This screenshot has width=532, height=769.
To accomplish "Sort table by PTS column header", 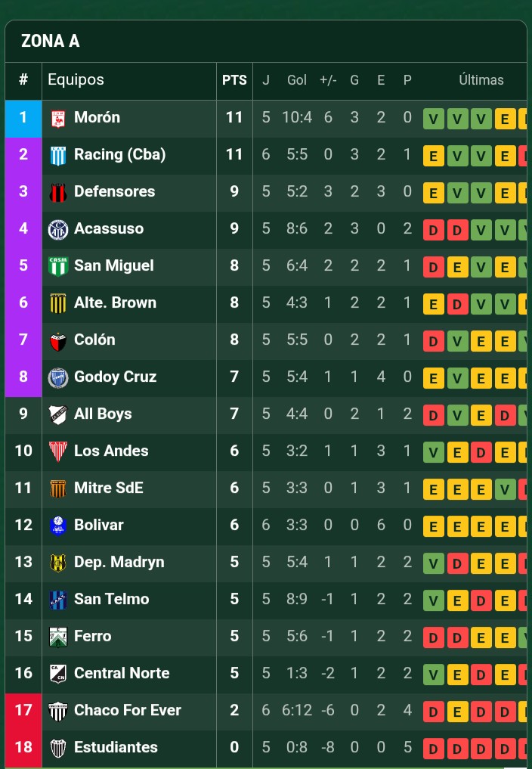I will (234, 80).
